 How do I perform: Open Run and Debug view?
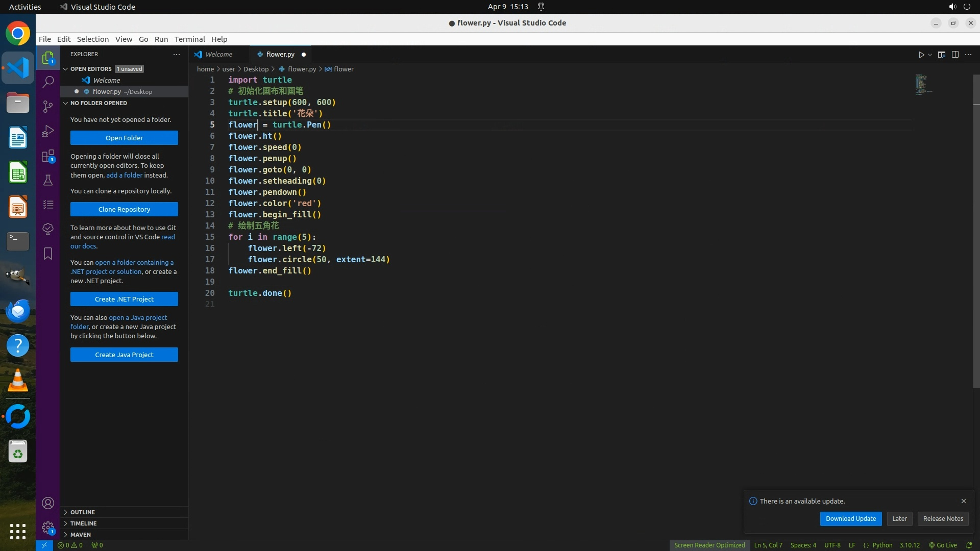point(48,131)
